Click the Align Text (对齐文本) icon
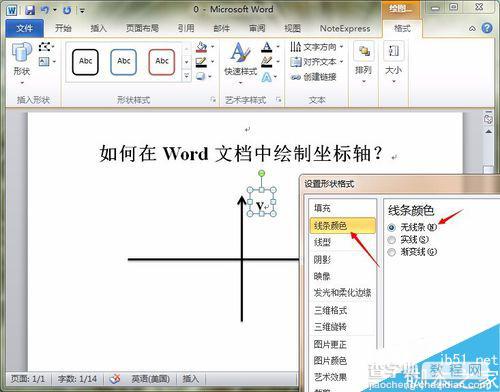The width and height of the screenshot is (500, 392). 295,62
